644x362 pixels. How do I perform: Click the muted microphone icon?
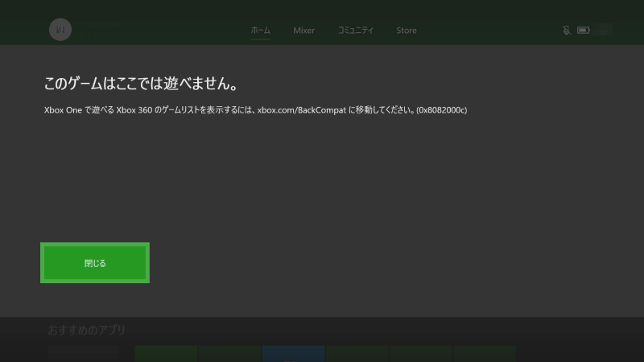click(x=567, y=30)
